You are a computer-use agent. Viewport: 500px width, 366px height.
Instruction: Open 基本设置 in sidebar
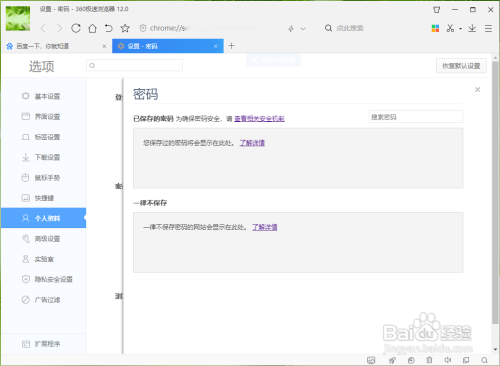(43, 96)
